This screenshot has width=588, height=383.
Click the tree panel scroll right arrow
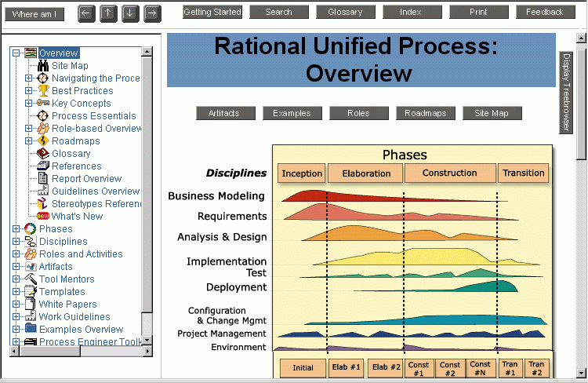click(147, 352)
